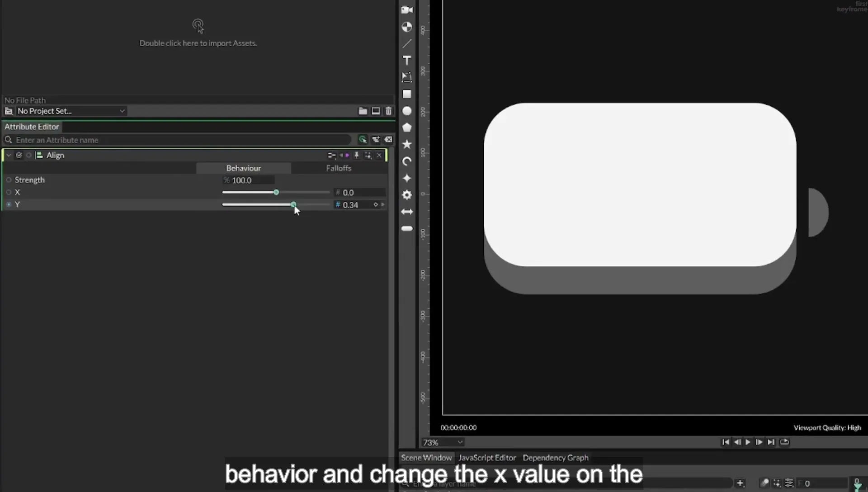Select the Text tool in toolbar
This screenshot has width=868, height=492.
pos(407,61)
